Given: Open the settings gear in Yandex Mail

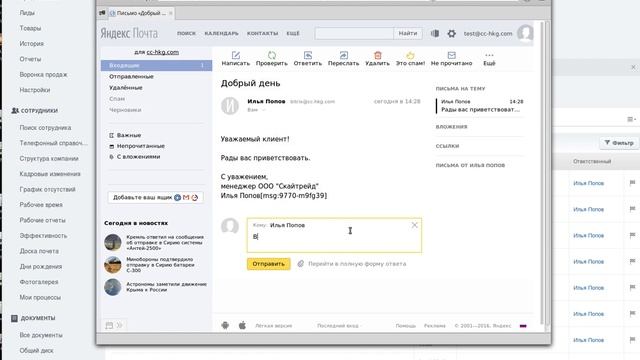Looking at the screenshot, I should tap(451, 33).
